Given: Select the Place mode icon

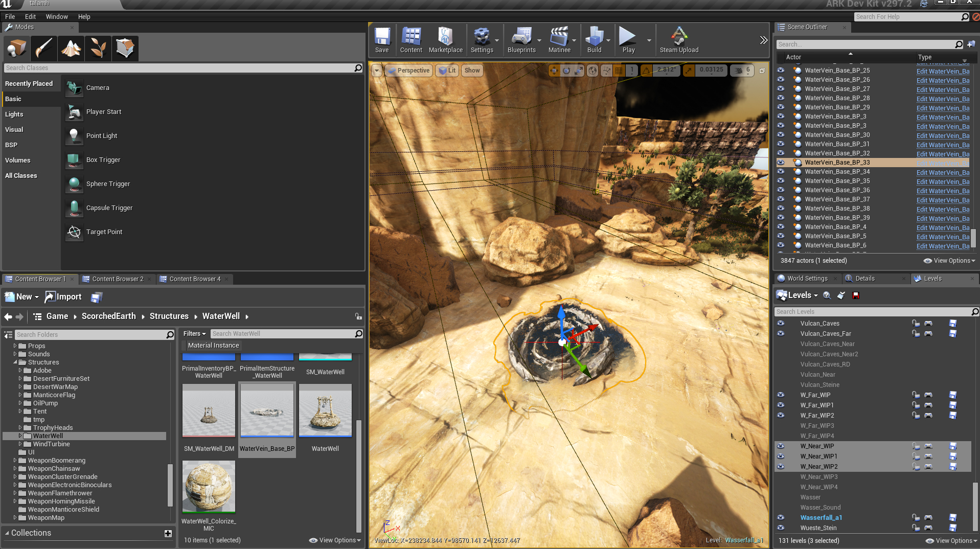Looking at the screenshot, I should pyautogui.click(x=17, y=49).
